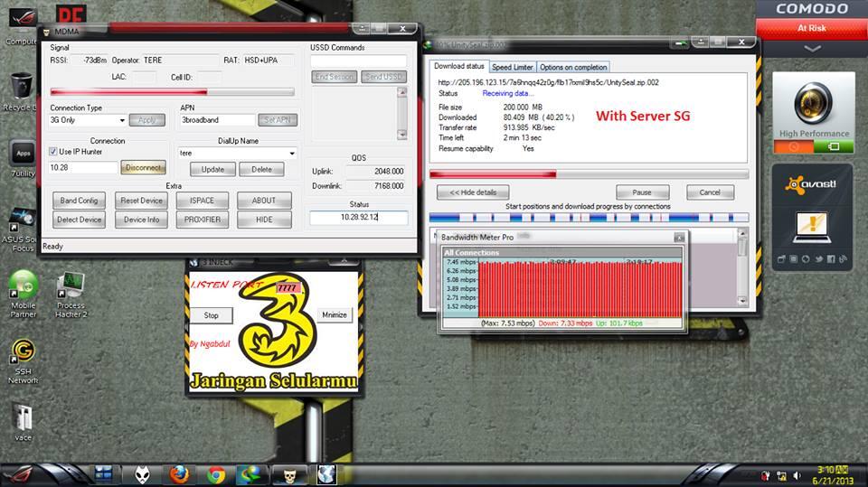Click the Detect Device button
The width and height of the screenshot is (868, 487).
[79, 220]
